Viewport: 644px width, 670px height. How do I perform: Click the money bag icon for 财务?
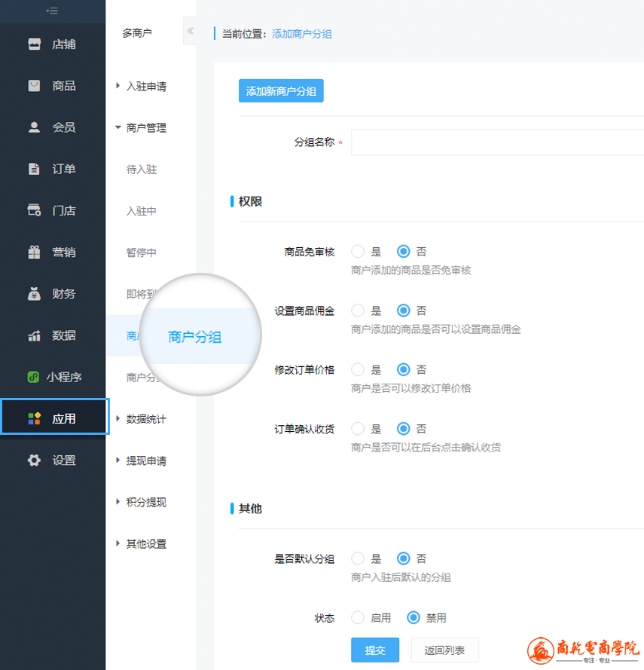coord(34,294)
